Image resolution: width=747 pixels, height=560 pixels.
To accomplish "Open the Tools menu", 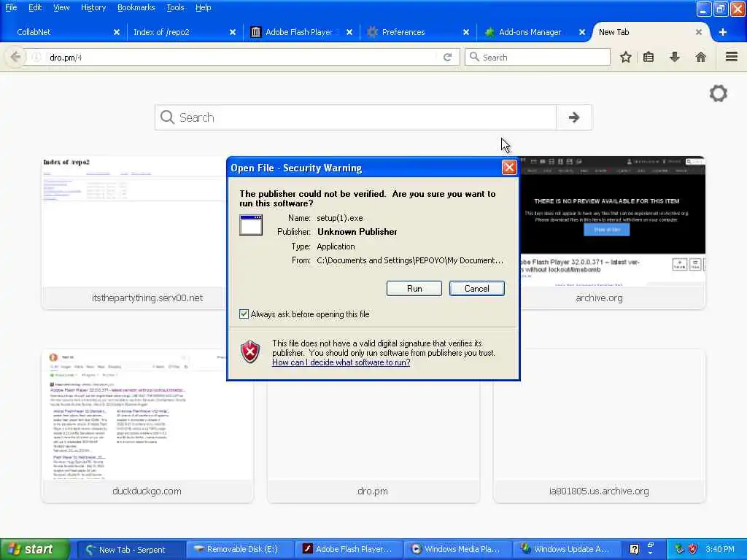I will (175, 7).
